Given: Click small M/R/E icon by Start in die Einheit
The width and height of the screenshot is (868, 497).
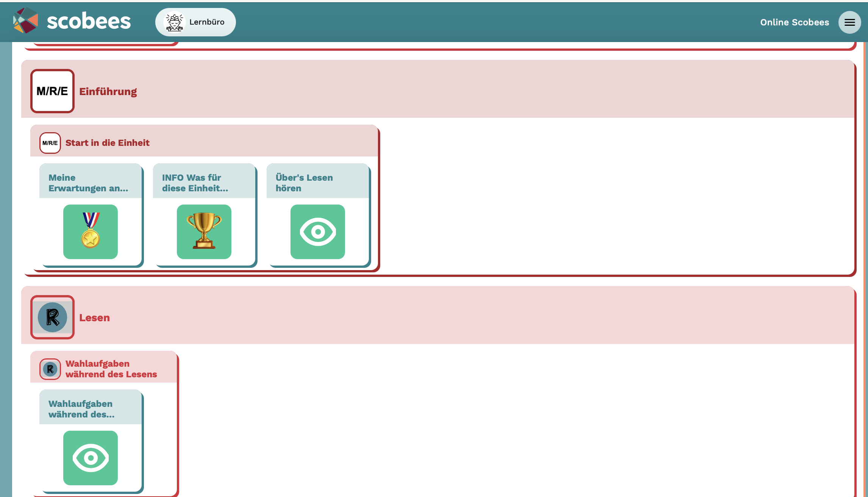Looking at the screenshot, I should click(50, 143).
